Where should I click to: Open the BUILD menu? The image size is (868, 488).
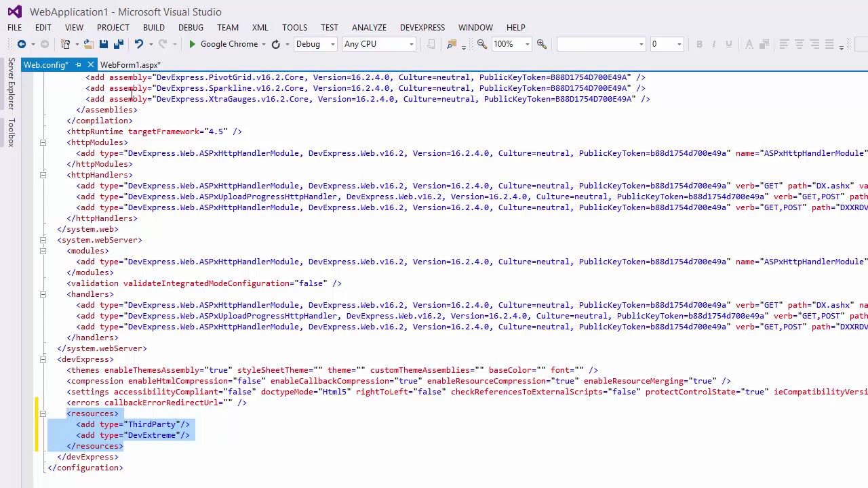153,28
